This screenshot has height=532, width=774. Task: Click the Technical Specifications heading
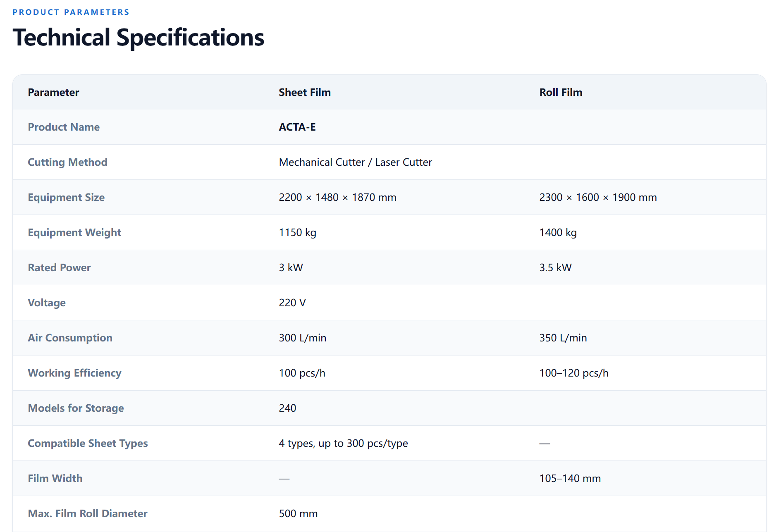pyautogui.click(x=138, y=38)
